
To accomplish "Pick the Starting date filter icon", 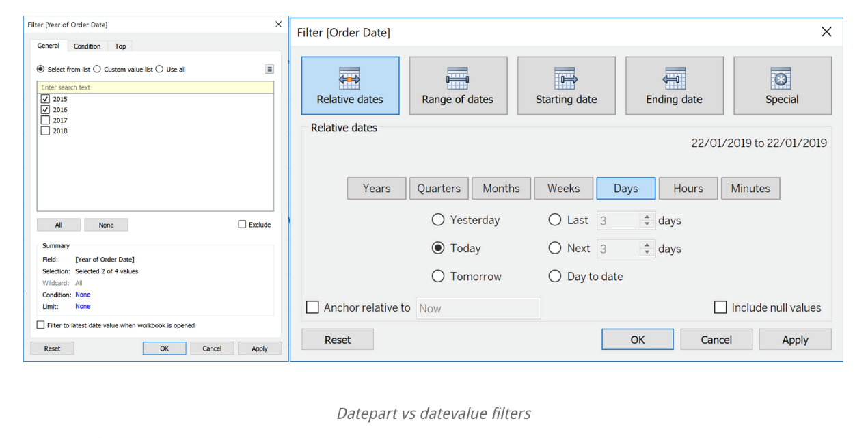I will tap(566, 79).
